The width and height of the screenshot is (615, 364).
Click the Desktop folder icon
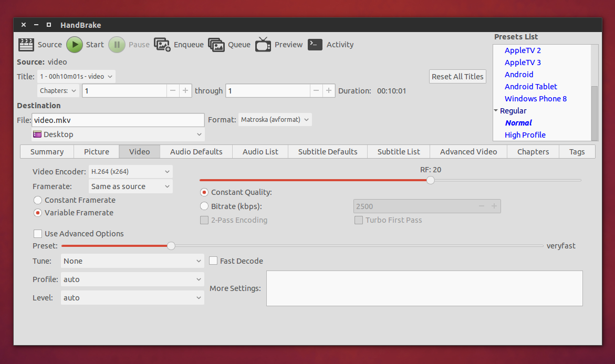pyautogui.click(x=37, y=134)
